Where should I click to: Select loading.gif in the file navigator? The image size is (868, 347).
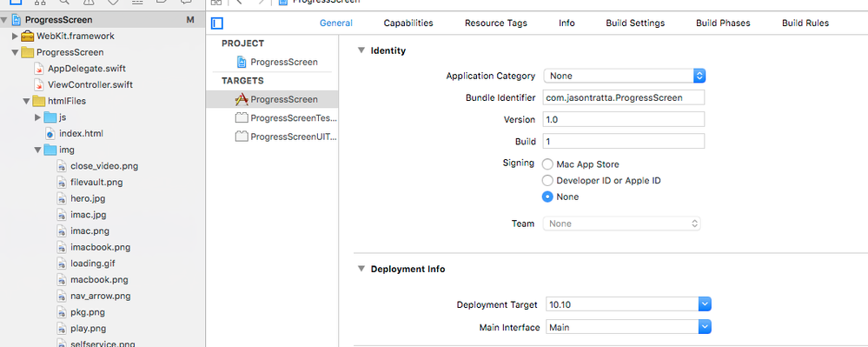(x=93, y=264)
